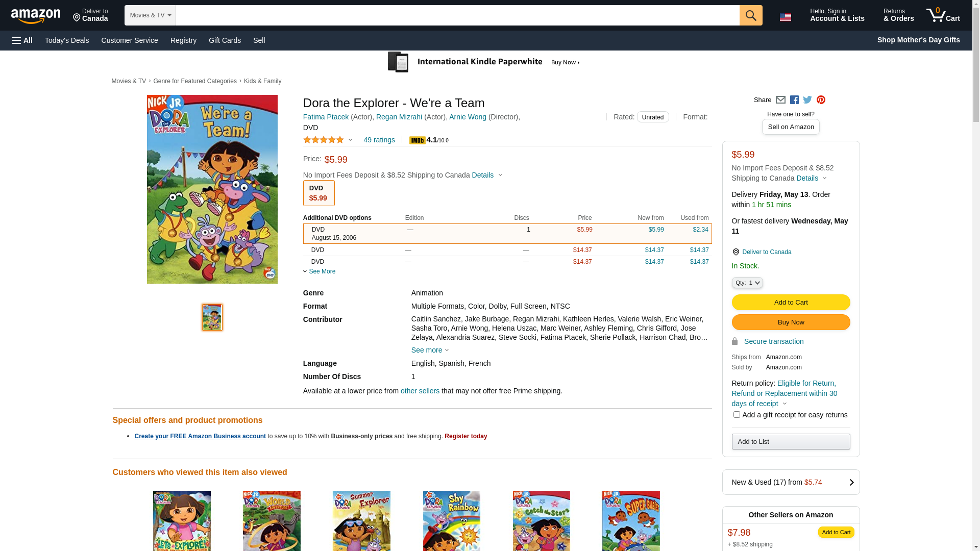Screen dimensions: 980x551
Task: Open Today's Deals in navigation
Action: pyautogui.click(x=67, y=40)
